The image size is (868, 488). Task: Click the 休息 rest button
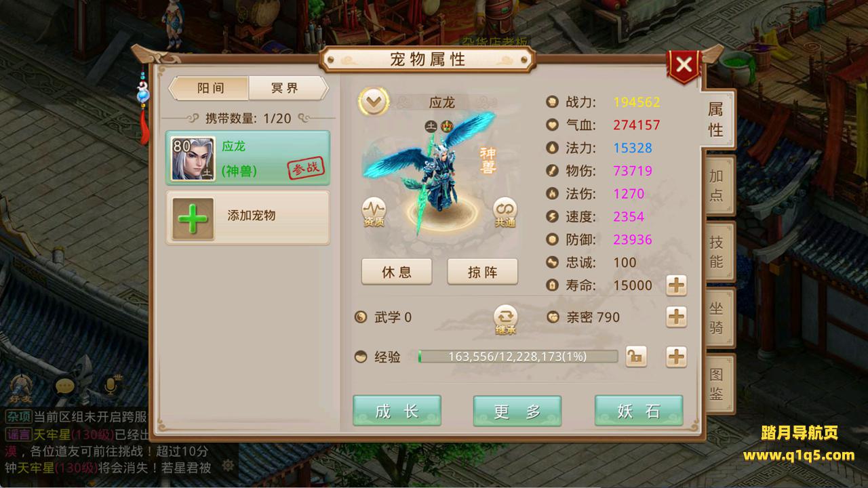(397, 272)
